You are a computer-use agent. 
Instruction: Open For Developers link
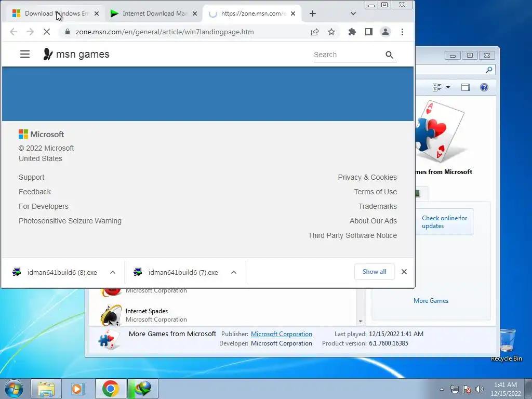44,206
